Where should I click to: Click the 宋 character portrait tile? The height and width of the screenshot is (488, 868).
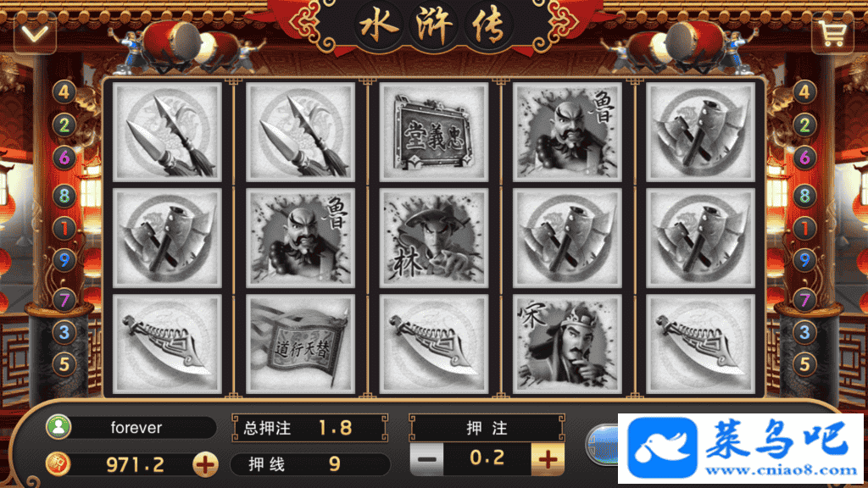[x=567, y=344]
